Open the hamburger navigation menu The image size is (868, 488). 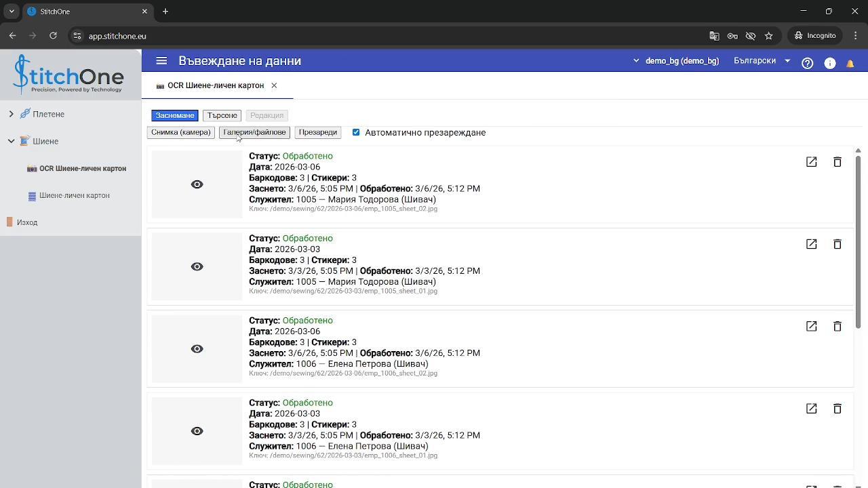pyautogui.click(x=161, y=61)
